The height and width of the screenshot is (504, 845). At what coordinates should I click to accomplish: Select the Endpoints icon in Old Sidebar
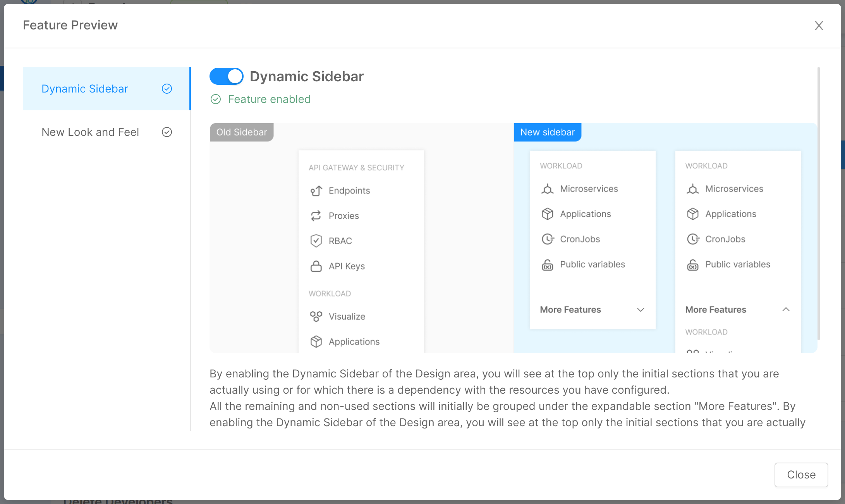[x=316, y=190]
